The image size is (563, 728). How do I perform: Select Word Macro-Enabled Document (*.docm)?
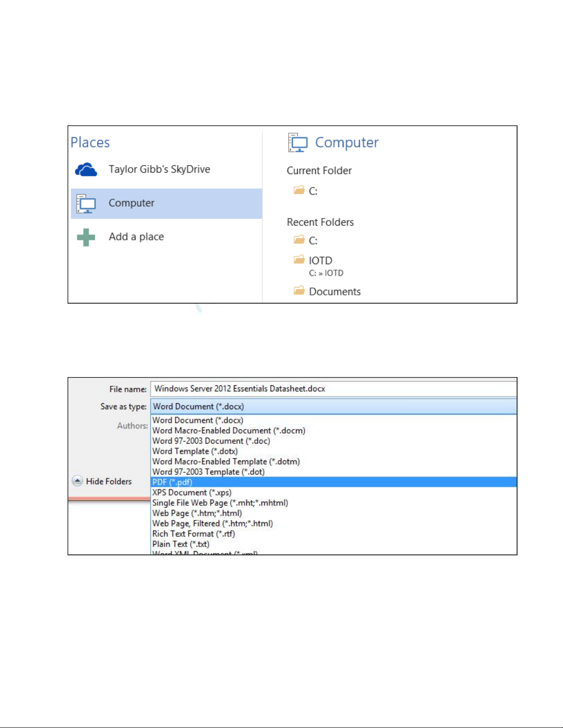point(228,430)
